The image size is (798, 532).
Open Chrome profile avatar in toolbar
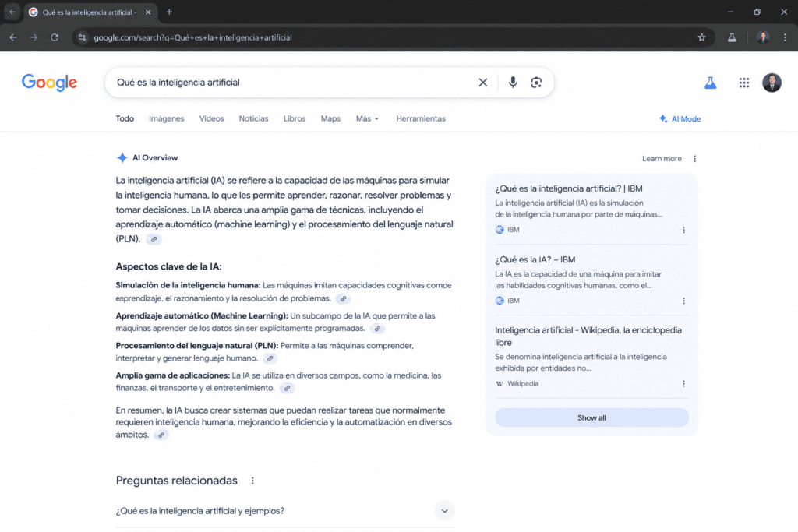click(762, 37)
